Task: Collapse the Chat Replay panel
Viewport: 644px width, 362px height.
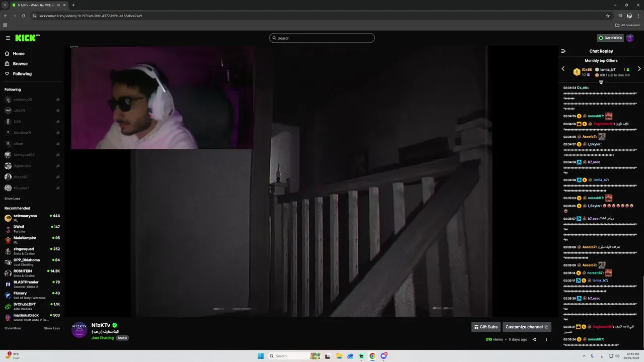Action: pos(563,51)
